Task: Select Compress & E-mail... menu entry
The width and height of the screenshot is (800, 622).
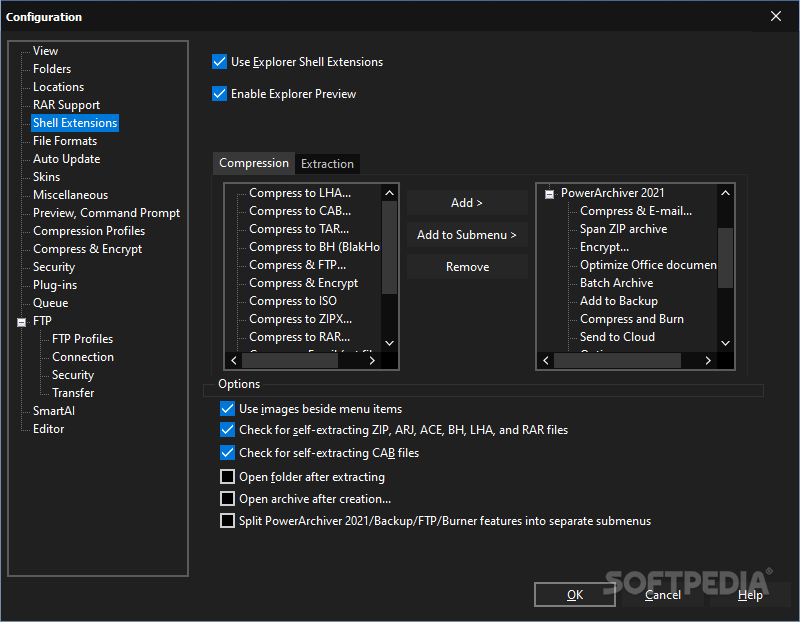Action: coord(636,211)
